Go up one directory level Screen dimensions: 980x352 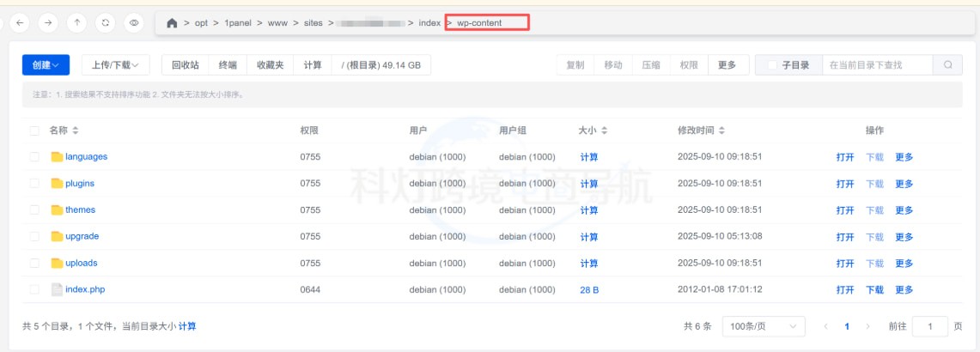(x=76, y=23)
